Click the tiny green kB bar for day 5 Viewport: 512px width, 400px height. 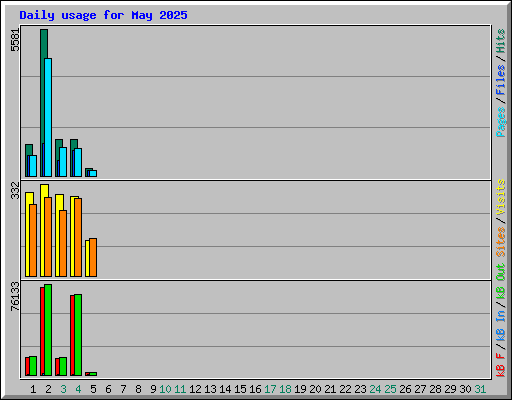93,374
